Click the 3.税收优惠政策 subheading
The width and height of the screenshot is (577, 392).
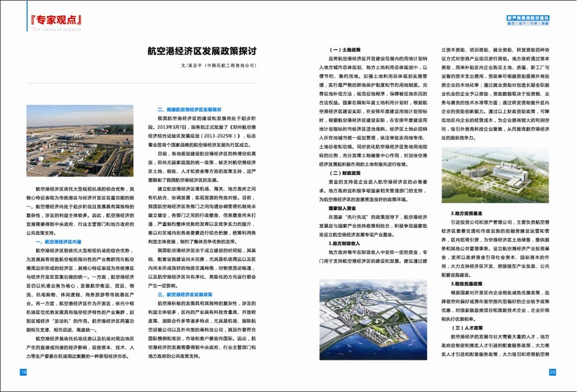(x=466, y=284)
